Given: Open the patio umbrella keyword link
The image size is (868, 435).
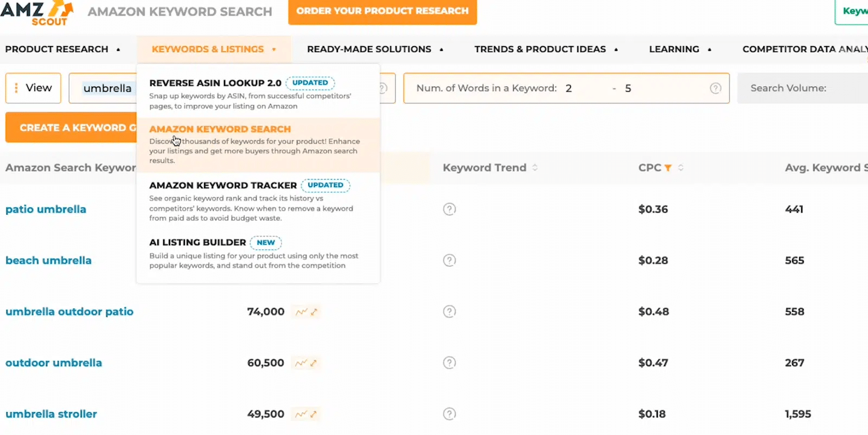Looking at the screenshot, I should pyautogui.click(x=46, y=209).
